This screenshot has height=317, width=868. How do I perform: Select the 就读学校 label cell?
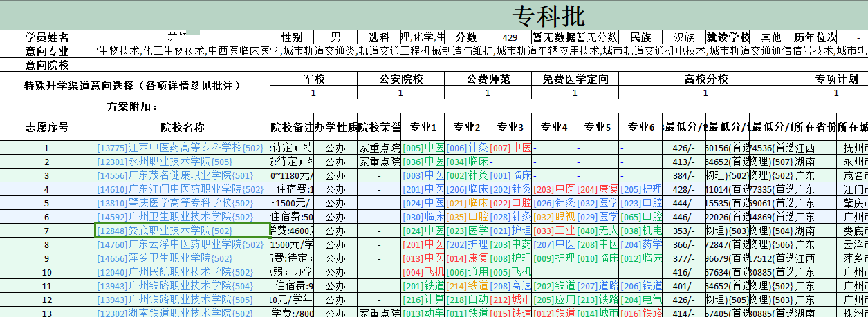point(728,37)
